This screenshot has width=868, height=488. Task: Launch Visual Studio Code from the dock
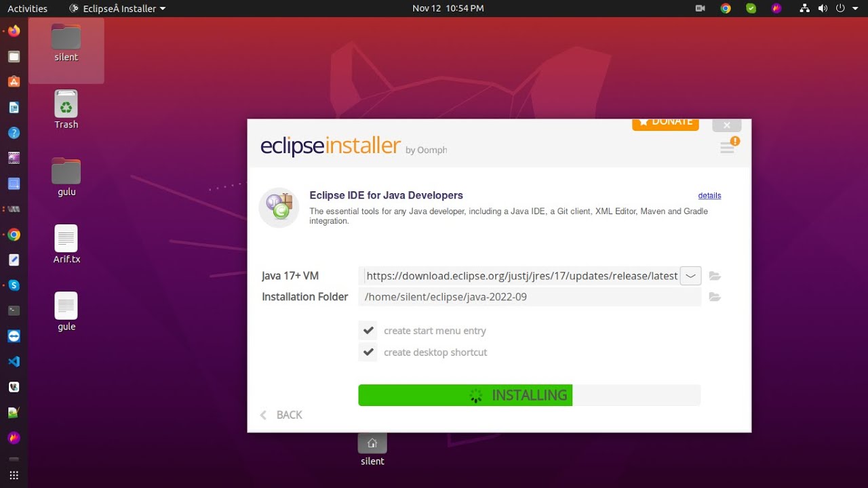14,361
